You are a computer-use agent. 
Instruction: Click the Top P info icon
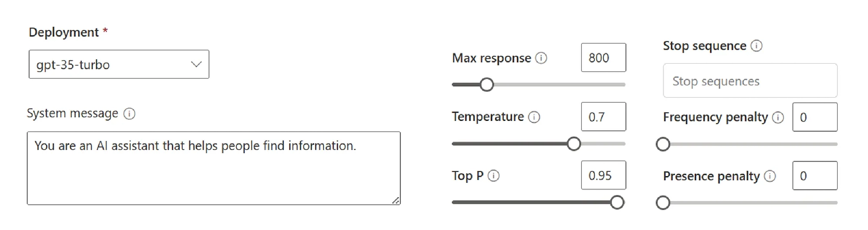pyautogui.click(x=494, y=176)
